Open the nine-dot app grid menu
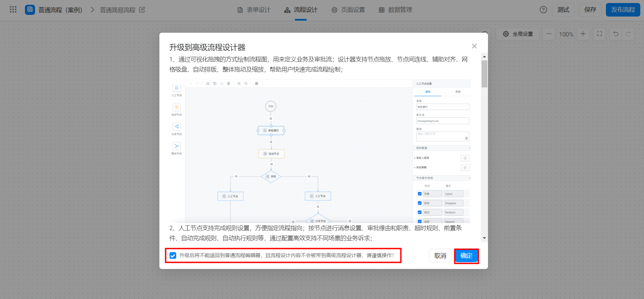 [13, 9]
